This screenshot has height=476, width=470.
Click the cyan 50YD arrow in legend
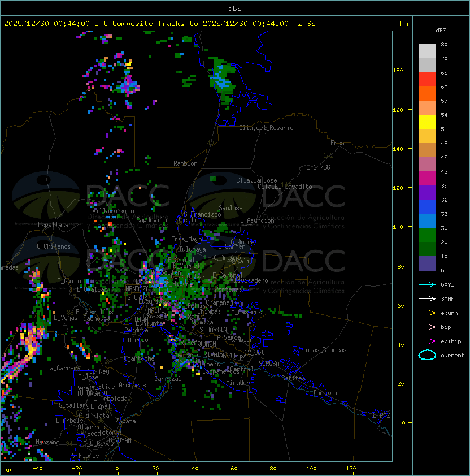(x=427, y=284)
